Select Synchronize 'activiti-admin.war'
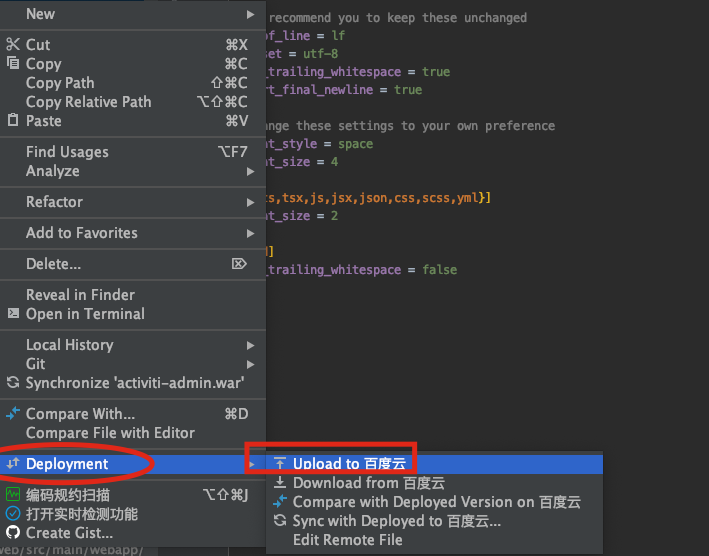This screenshot has height=556, width=709. [x=132, y=383]
